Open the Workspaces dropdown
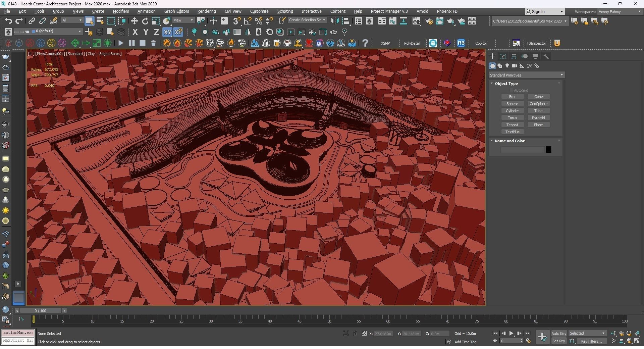 point(620,12)
